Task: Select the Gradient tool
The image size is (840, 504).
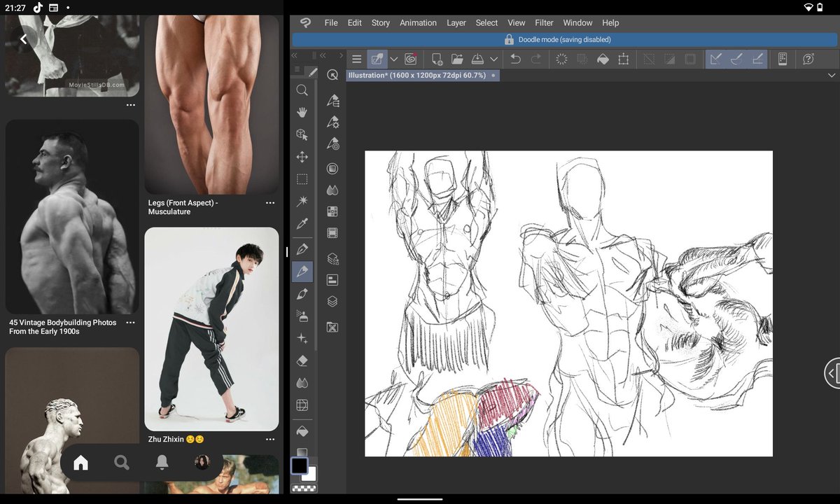Action: 302,452
